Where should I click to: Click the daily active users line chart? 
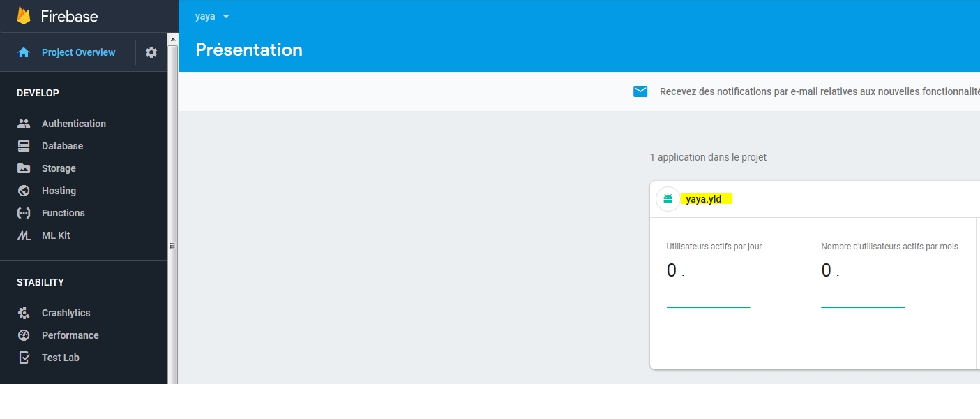pos(708,307)
